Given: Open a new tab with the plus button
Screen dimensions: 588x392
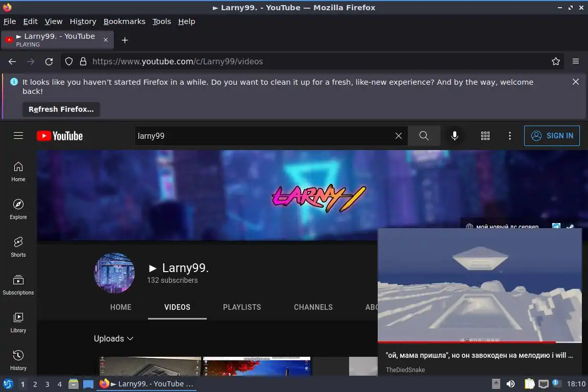Looking at the screenshot, I should pyautogui.click(x=125, y=40).
